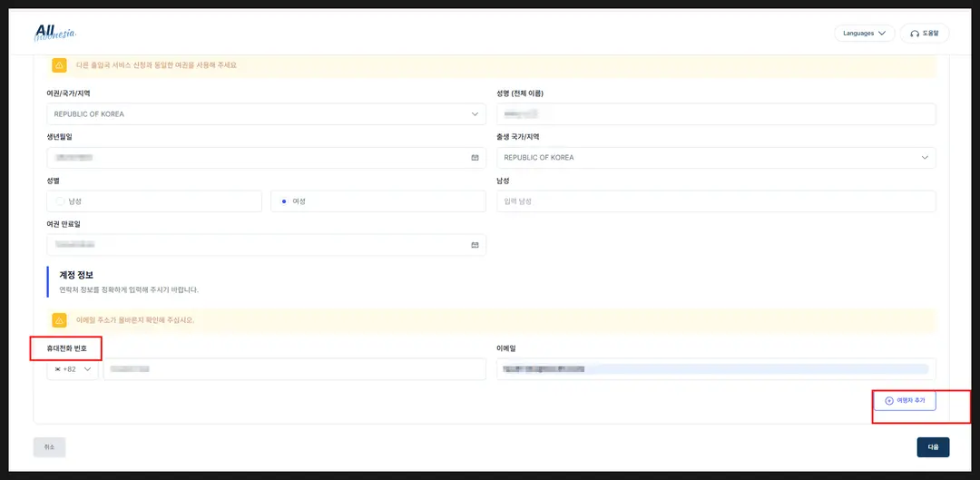Focus the 이메일 input field
The height and width of the screenshot is (480, 980).
[716, 369]
